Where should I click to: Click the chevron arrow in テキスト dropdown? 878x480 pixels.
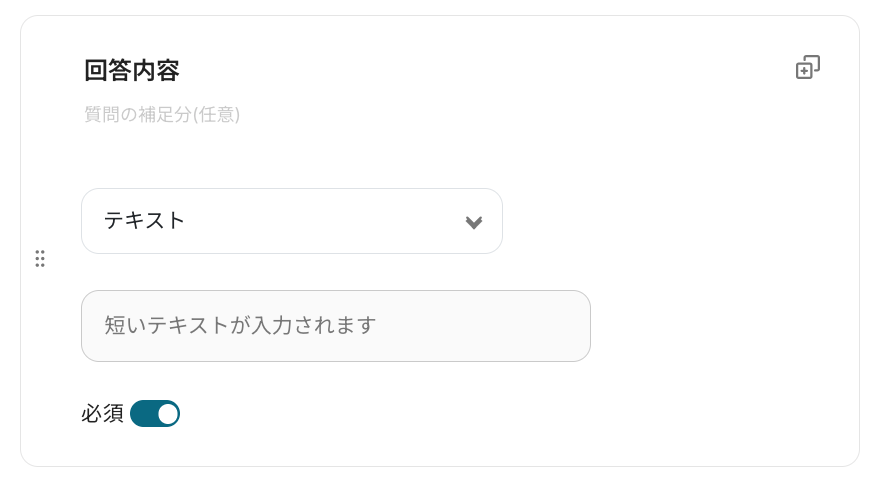click(473, 222)
